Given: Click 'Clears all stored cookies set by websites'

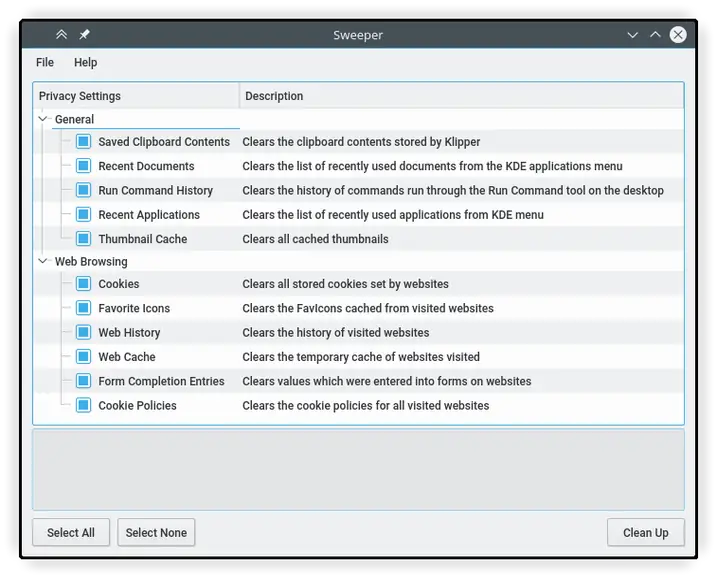Looking at the screenshot, I should coord(345,284).
